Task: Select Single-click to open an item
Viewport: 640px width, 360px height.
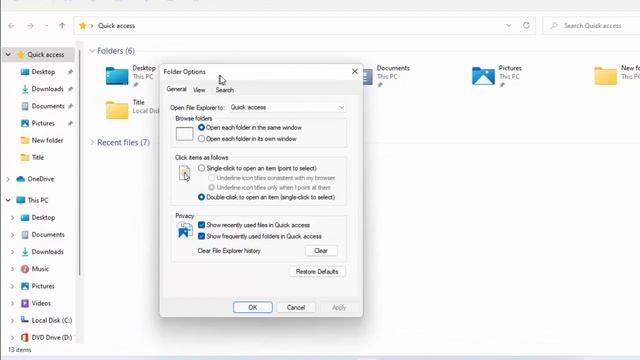Action: click(257, 168)
